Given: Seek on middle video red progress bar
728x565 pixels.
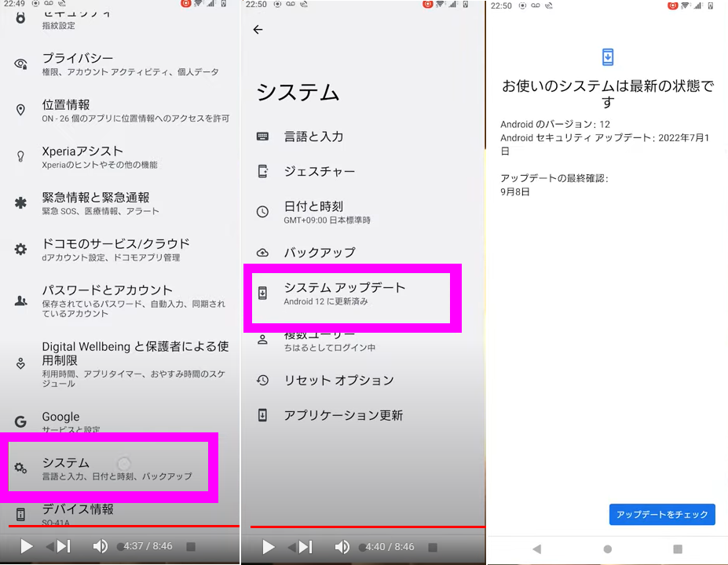Looking at the screenshot, I should 368,527.
